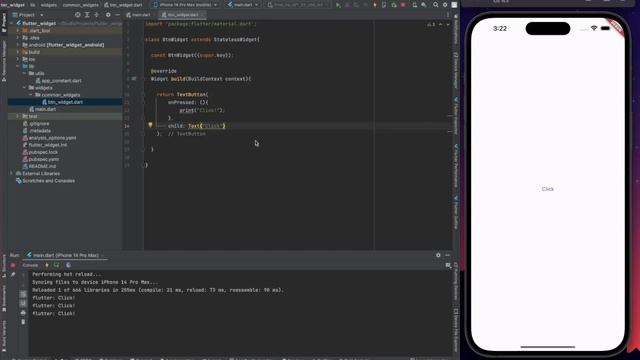
Task: Collapse the lib folder
Action: [18, 66]
